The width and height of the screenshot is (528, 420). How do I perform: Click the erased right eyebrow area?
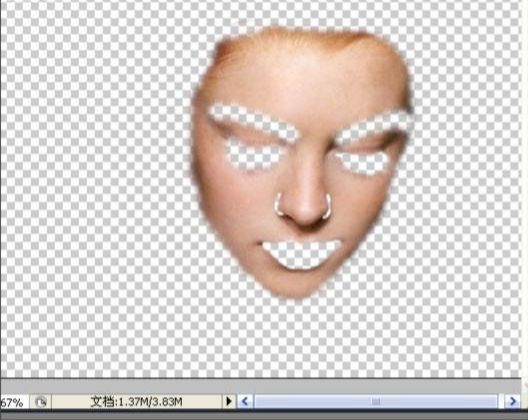click(375, 126)
